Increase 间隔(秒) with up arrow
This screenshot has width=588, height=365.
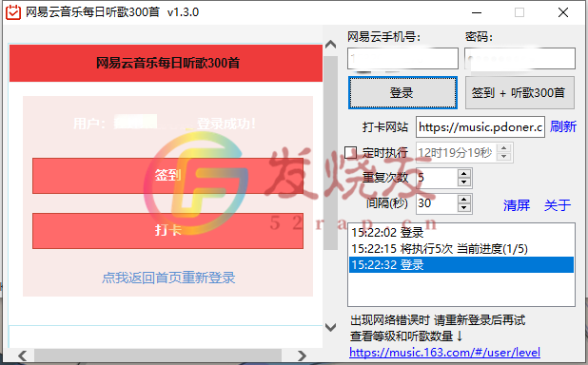pyautogui.click(x=464, y=200)
